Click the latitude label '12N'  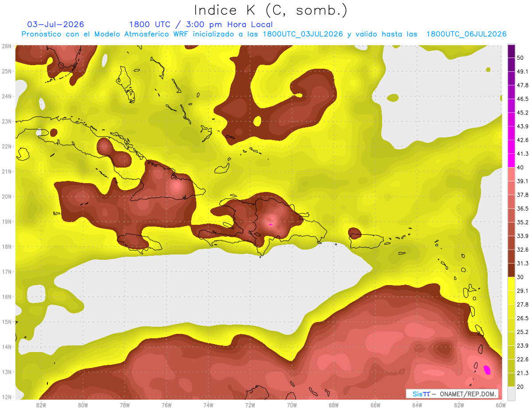coord(7,397)
